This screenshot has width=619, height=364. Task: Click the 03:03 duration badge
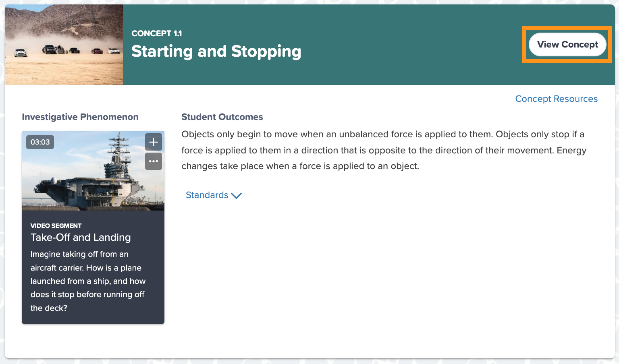(x=40, y=142)
